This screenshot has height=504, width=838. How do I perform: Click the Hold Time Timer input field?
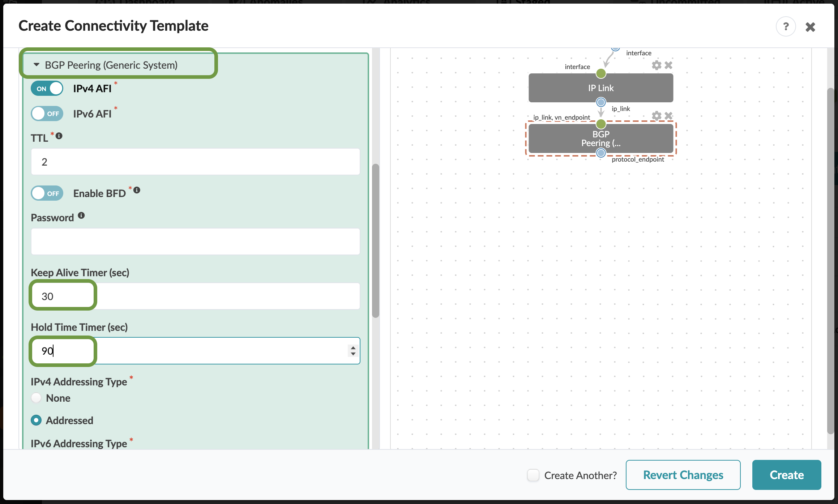(195, 351)
